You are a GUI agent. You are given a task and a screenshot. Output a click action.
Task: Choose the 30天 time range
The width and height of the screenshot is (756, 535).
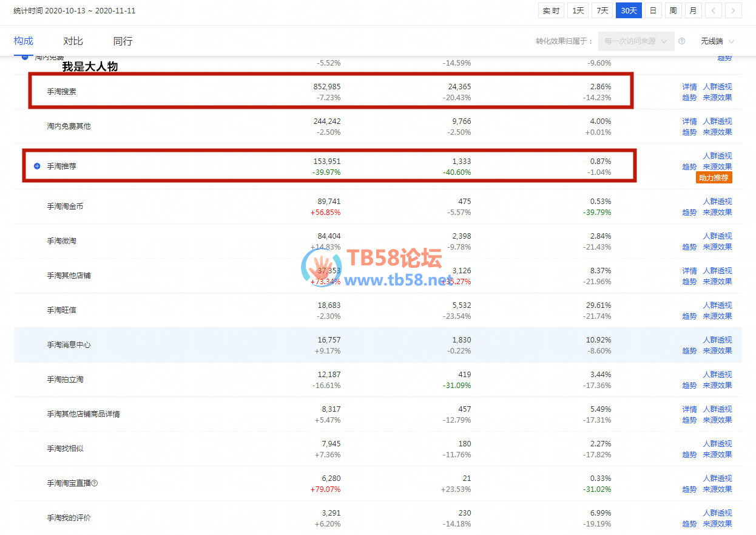click(x=629, y=10)
